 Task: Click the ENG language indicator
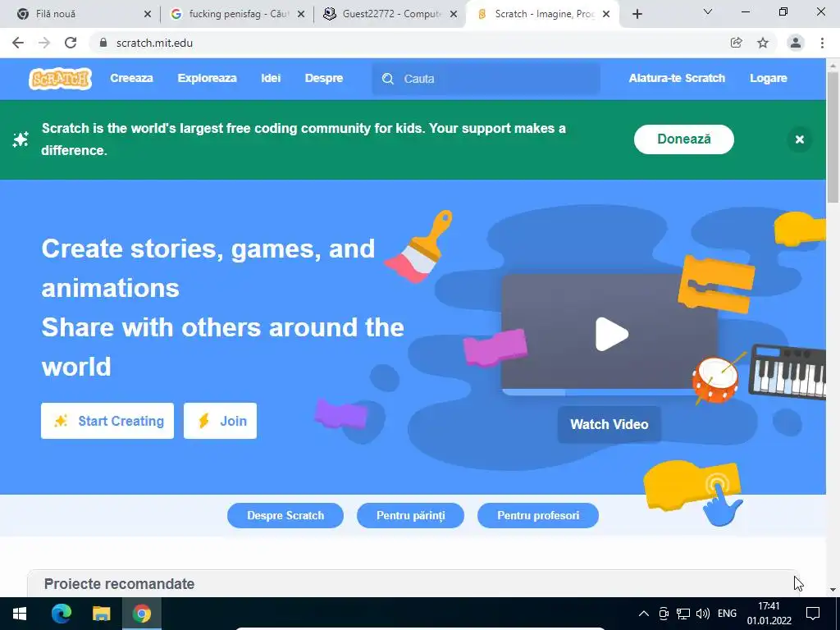coord(727,614)
